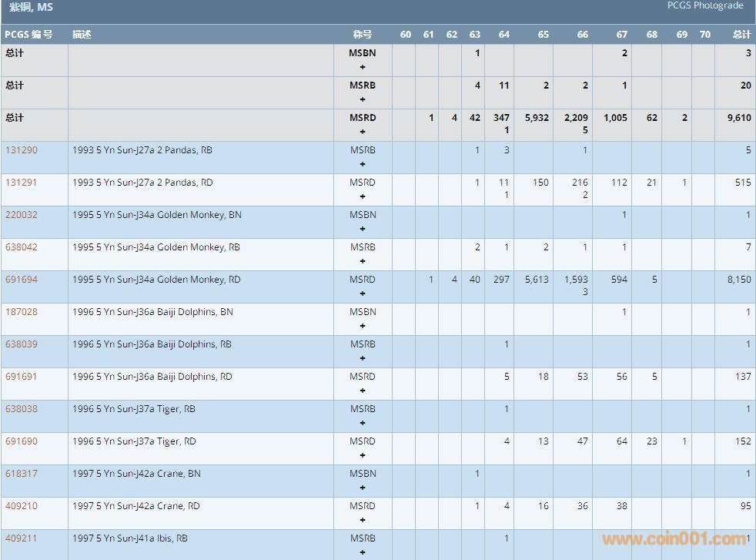Select PCGS number 618317 Crane BN link
756x560 pixels.
[22, 474]
